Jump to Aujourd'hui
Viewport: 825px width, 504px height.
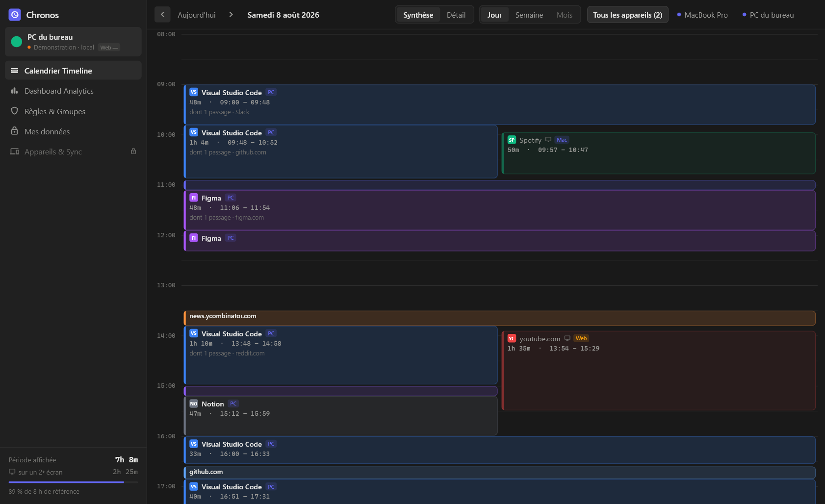tap(197, 15)
